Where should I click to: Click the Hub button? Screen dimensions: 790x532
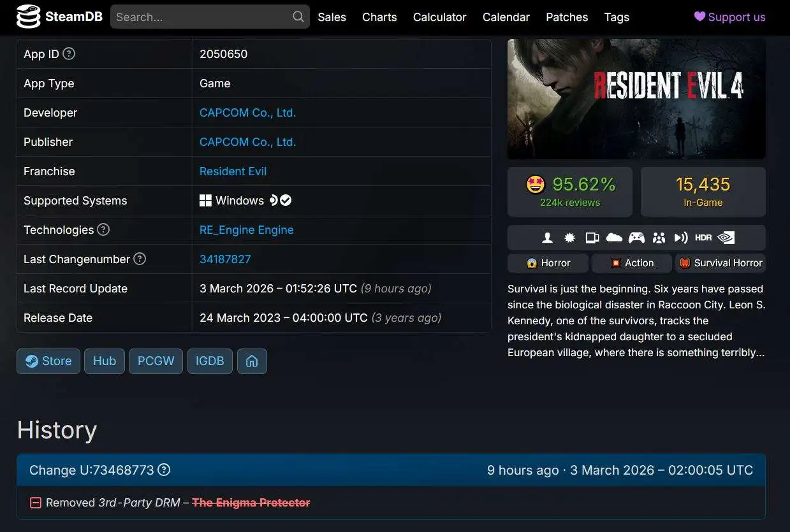105,361
